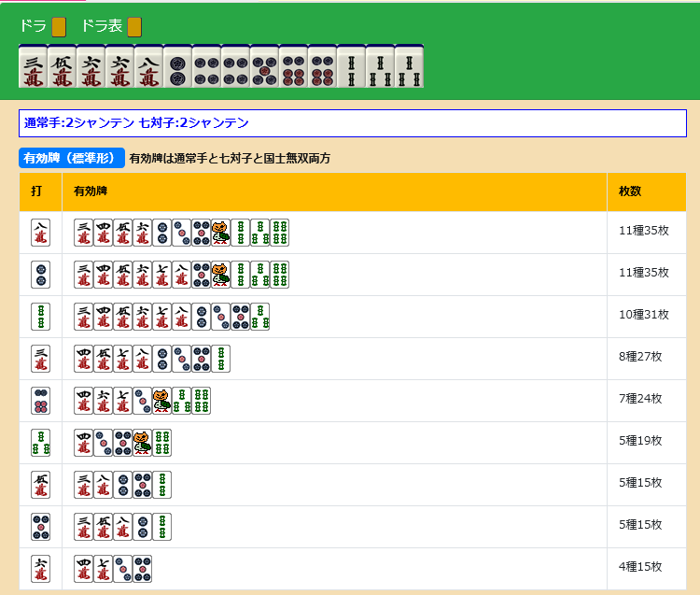700x595 pixels.
Task: Click the 2-sou discard tile in the 打 column
Action: tap(40, 317)
